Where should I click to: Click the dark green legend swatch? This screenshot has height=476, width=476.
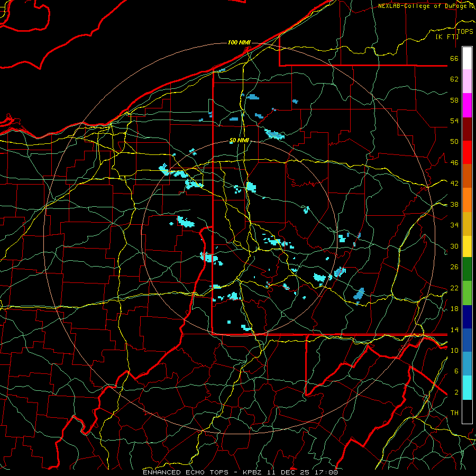tap(467, 269)
